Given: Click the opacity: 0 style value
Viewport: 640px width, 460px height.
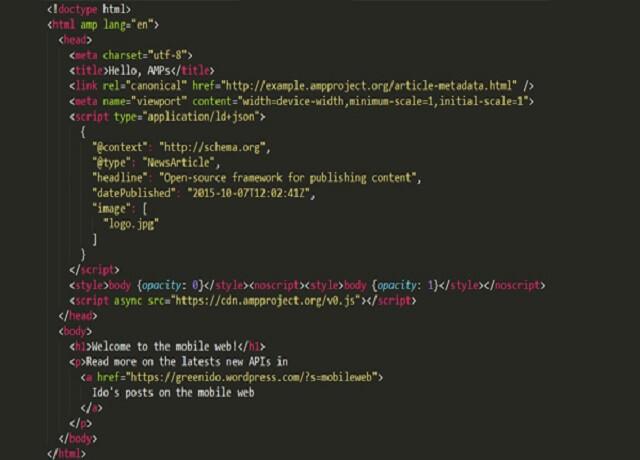Looking at the screenshot, I should (x=170, y=285).
